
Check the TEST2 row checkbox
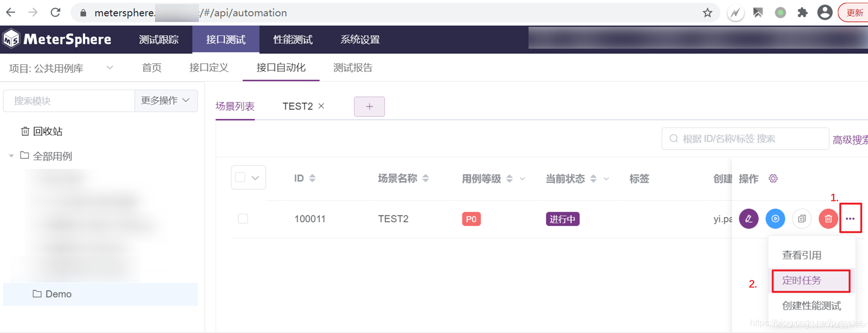(243, 219)
